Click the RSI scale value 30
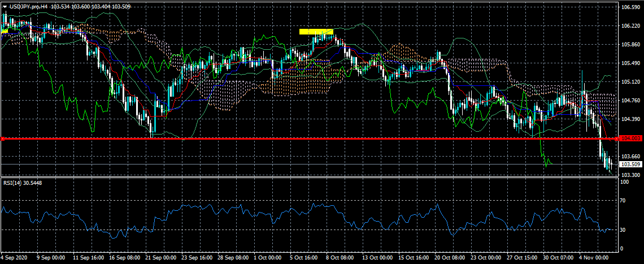The image size is (644, 264). point(623,230)
